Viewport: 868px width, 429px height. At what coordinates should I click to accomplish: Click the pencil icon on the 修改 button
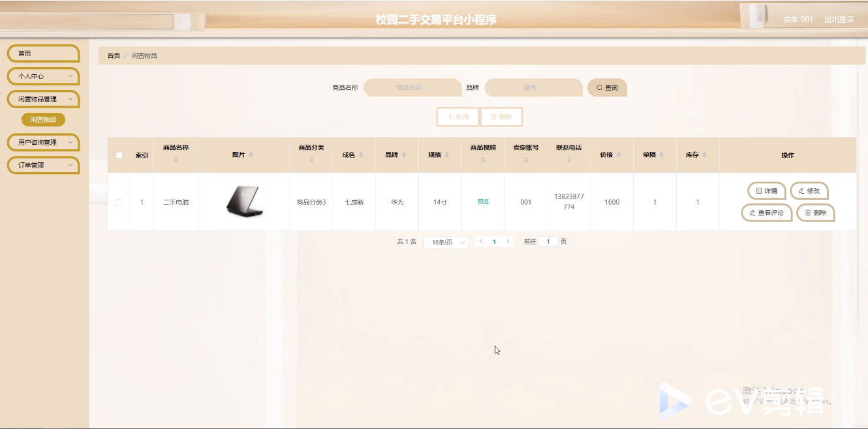pos(801,190)
